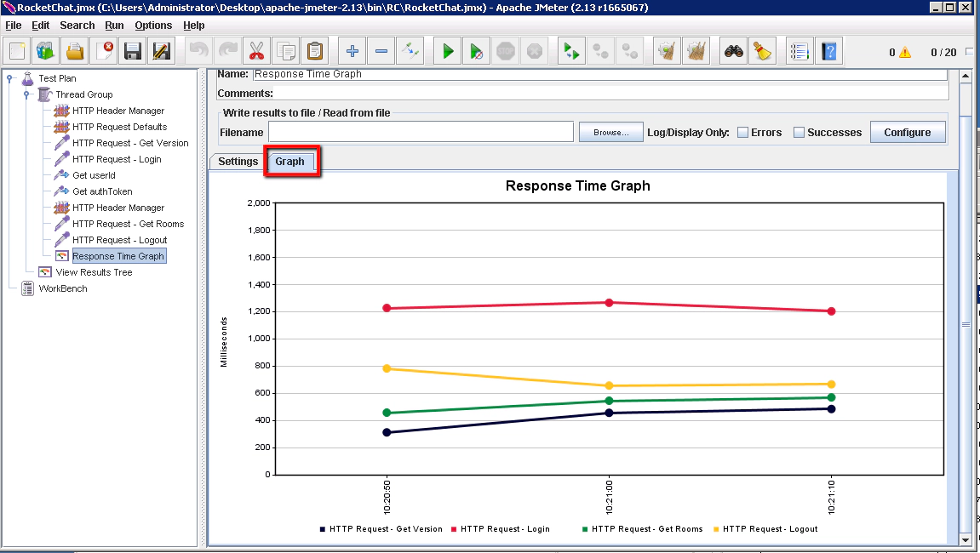Collapse the Test Plan tree node
This screenshot has height=553, width=980.
[x=10, y=78]
